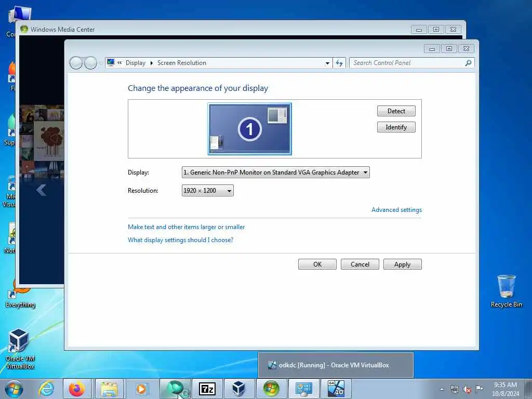
Task: Click OK to confirm display settings
Action: [317, 264]
